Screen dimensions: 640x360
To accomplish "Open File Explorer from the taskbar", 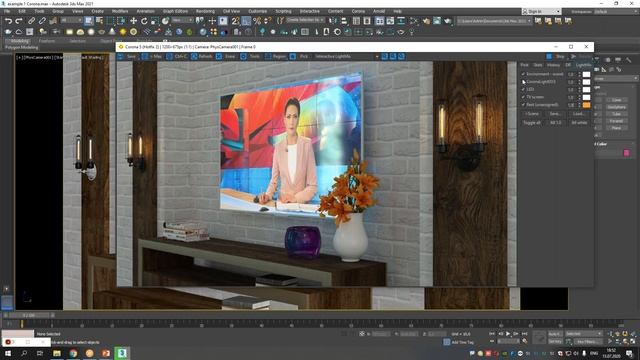I will [x=57, y=353].
